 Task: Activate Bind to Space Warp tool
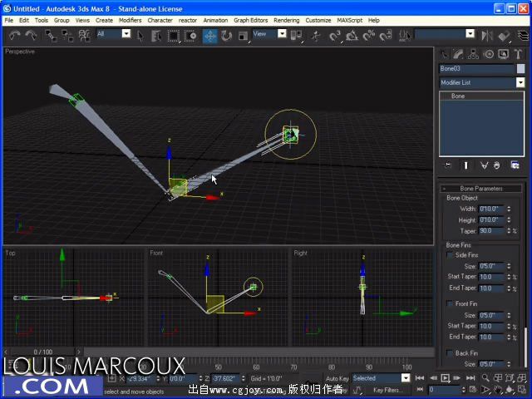[x=84, y=36]
